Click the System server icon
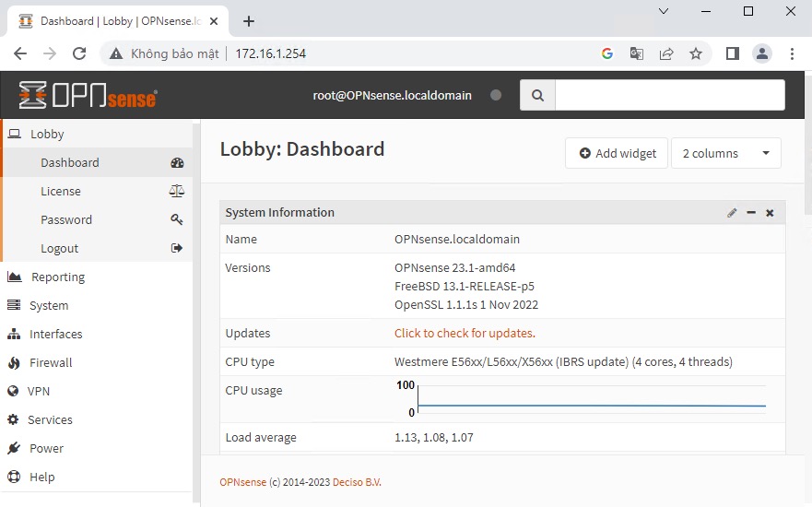The height and width of the screenshot is (507, 812). click(14, 305)
